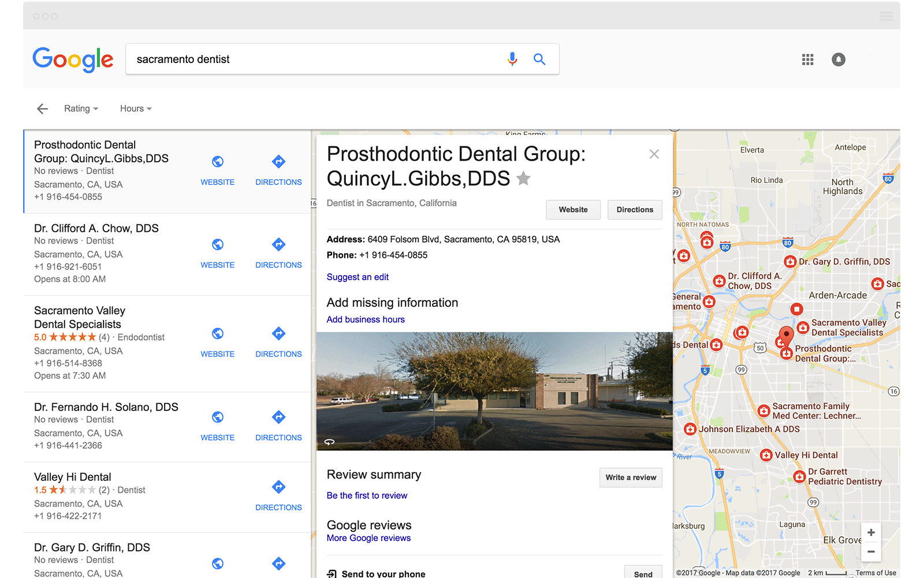This screenshot has height=578, width=924.
Task: Click the 1.5 star rating of Valley Hi Dental
Action: point(72,490)
